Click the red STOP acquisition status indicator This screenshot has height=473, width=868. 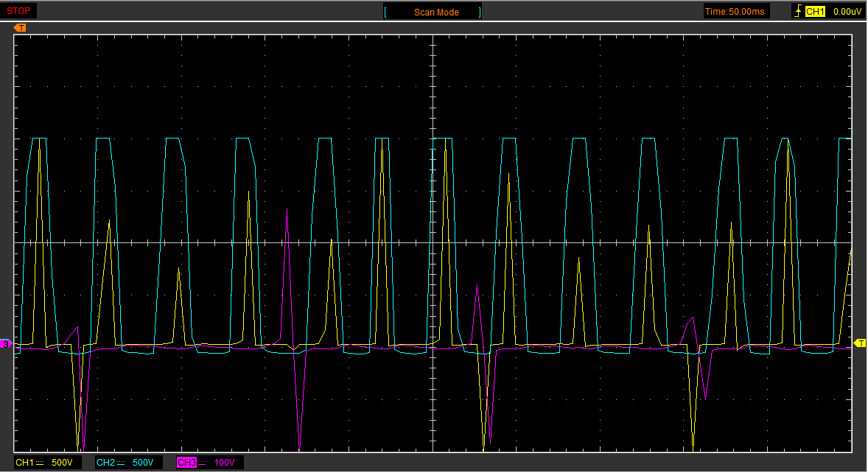[18, 11]
